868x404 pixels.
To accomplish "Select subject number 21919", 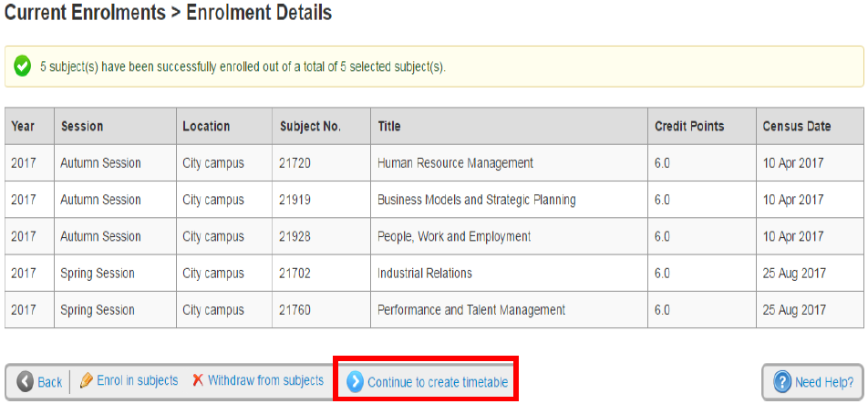I will (295, 200).
